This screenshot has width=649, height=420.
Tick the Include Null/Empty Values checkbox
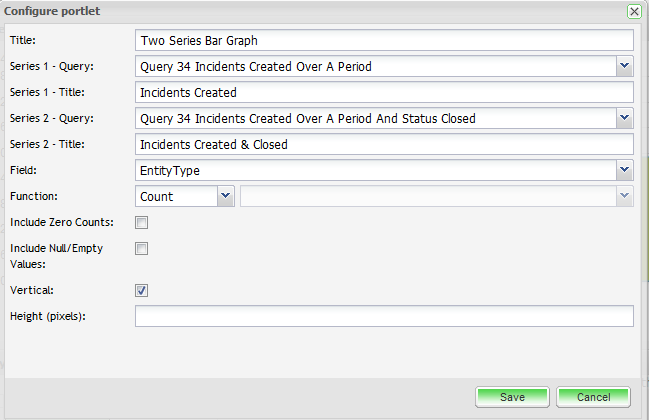pyautogui.click(x=142, y=248)
